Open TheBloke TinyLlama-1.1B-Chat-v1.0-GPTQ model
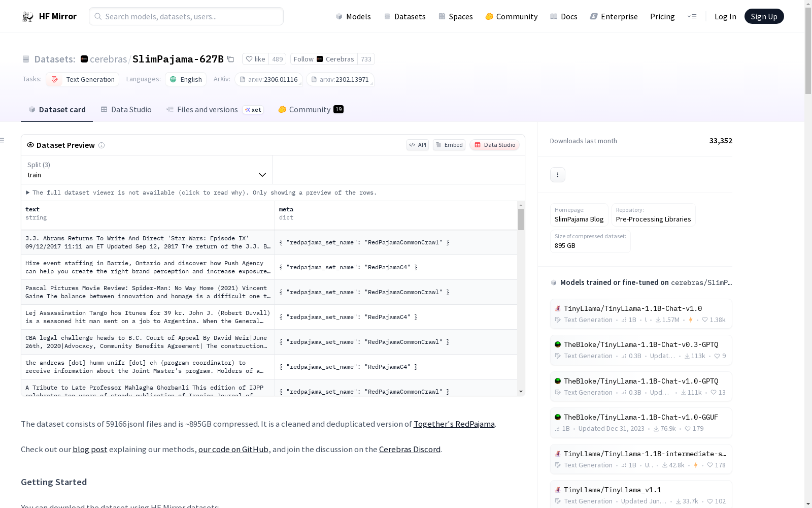This screenshot has height=508, width=812. pos(641,387)
